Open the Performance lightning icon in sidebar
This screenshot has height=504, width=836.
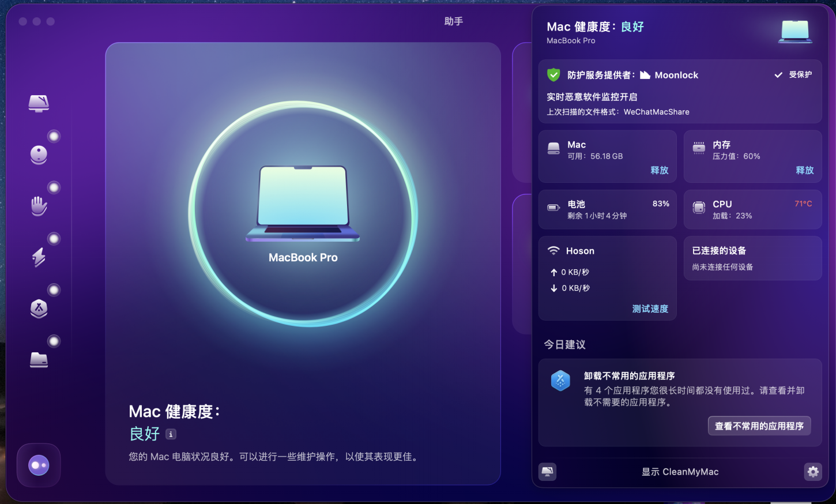click(x=39, y=257)
